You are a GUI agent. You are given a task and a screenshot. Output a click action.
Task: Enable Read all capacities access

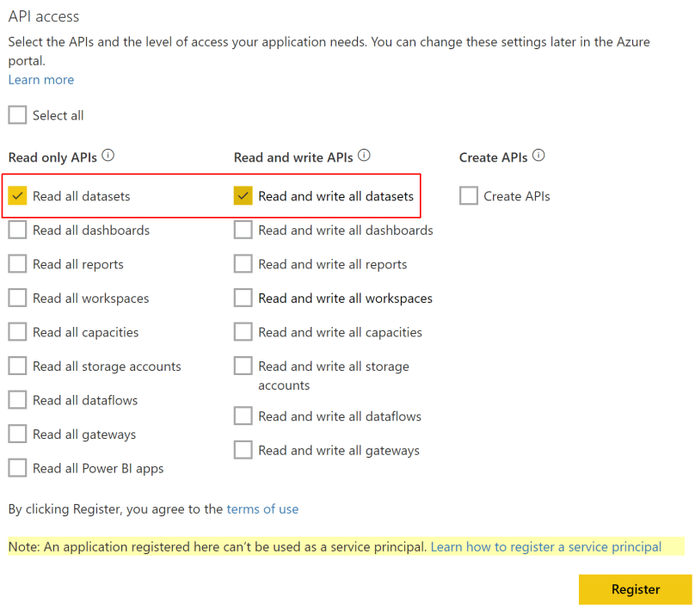coord(17,331)
